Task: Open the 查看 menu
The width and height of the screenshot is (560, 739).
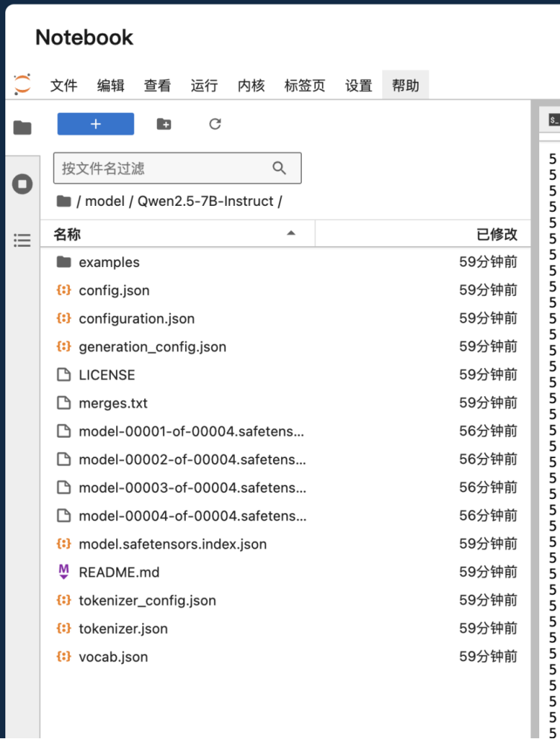Action: 158,85
